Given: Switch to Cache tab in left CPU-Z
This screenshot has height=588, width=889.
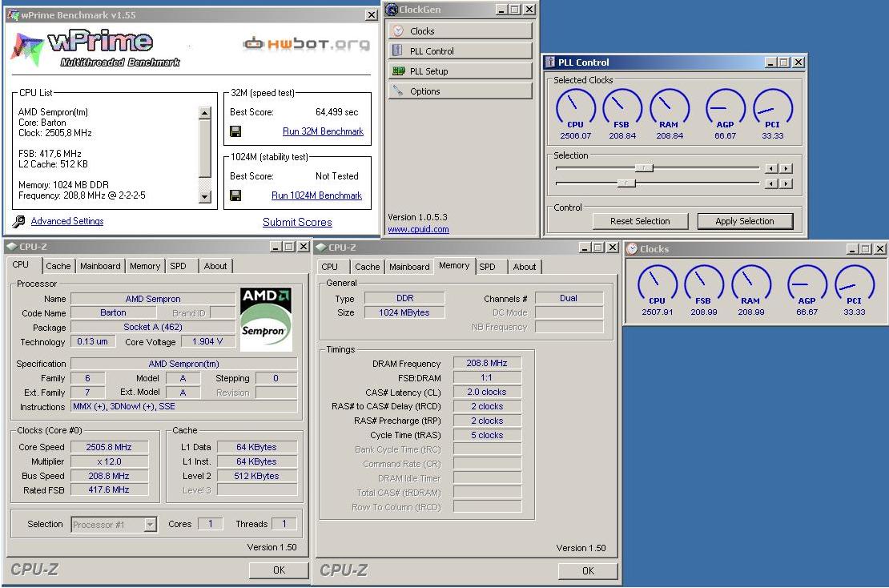Looking at the screenshot, I should tap(58, 266).
